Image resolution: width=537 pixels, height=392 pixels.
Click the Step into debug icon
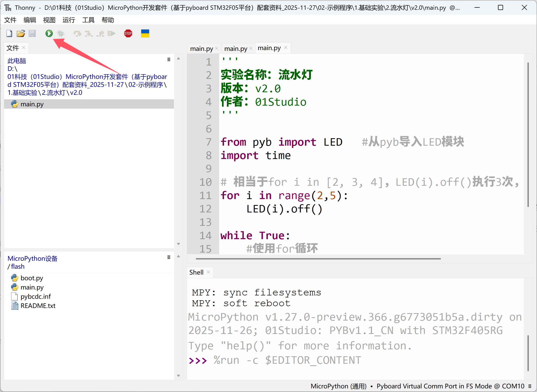pyautogui.click(x=89, y=33)
